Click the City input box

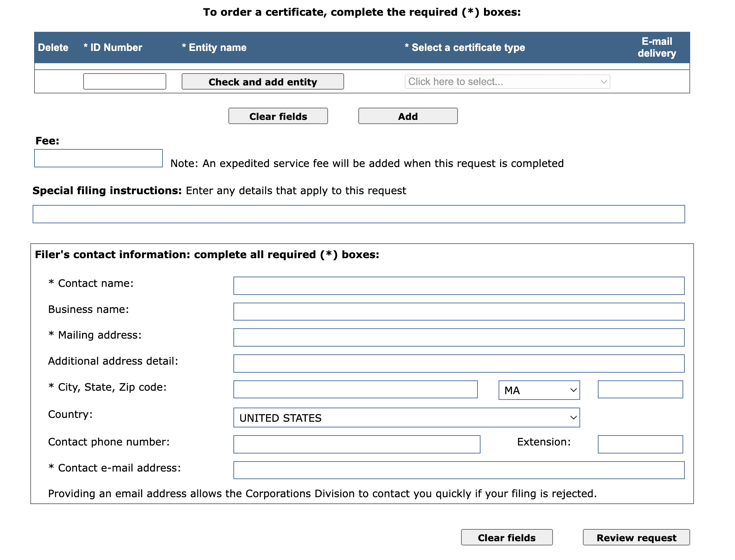[355, 389]
